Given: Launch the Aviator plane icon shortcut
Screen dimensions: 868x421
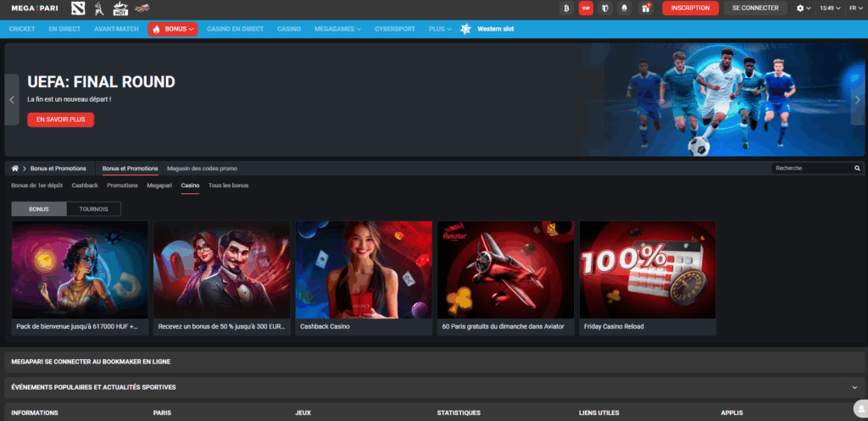Looking at the screenshot, I should (142, 8).
